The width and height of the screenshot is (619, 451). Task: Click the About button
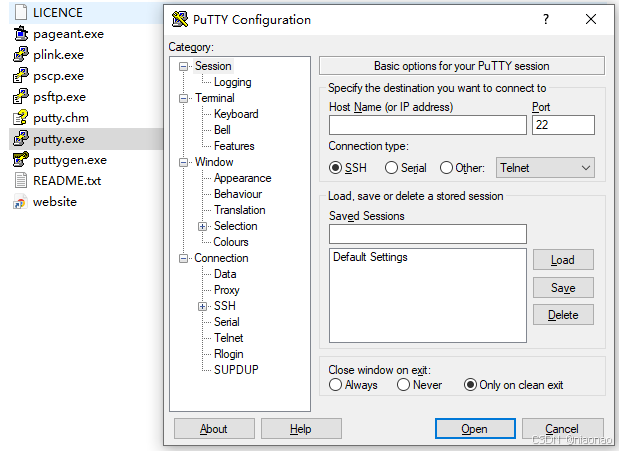pos(214,428)
